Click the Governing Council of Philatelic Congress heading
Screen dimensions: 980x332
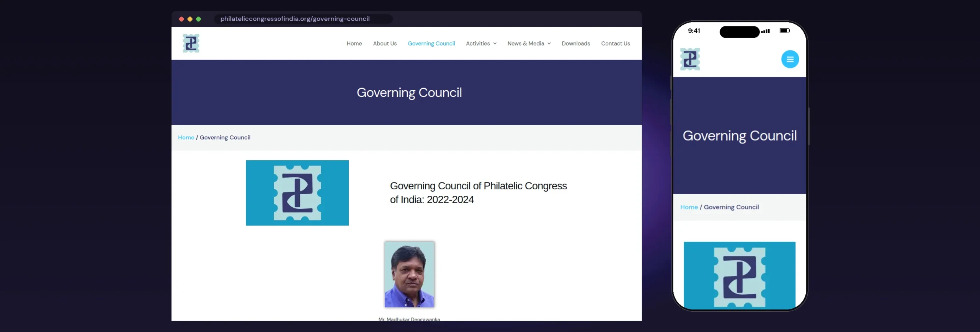(x=478, y=193)
